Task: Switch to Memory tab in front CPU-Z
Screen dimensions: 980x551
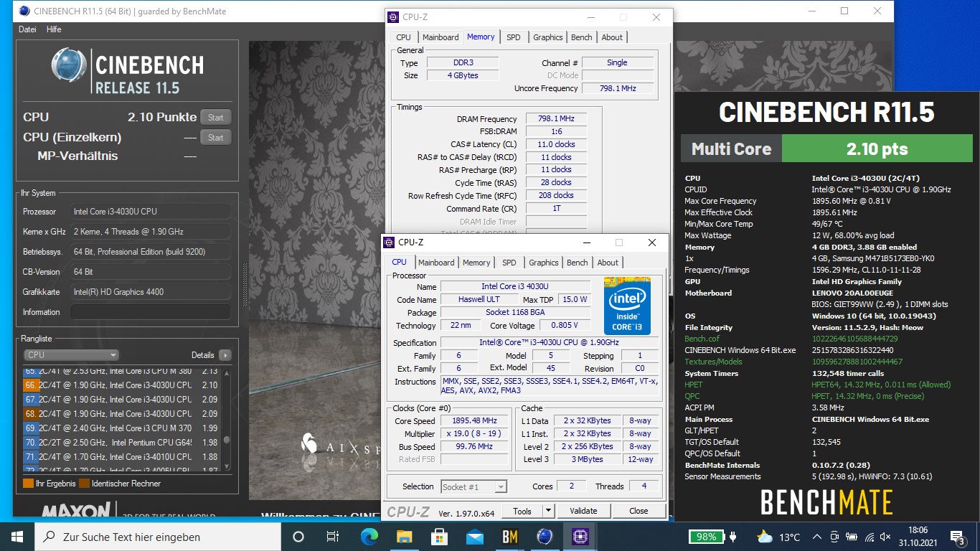Action: click(476, 263)
